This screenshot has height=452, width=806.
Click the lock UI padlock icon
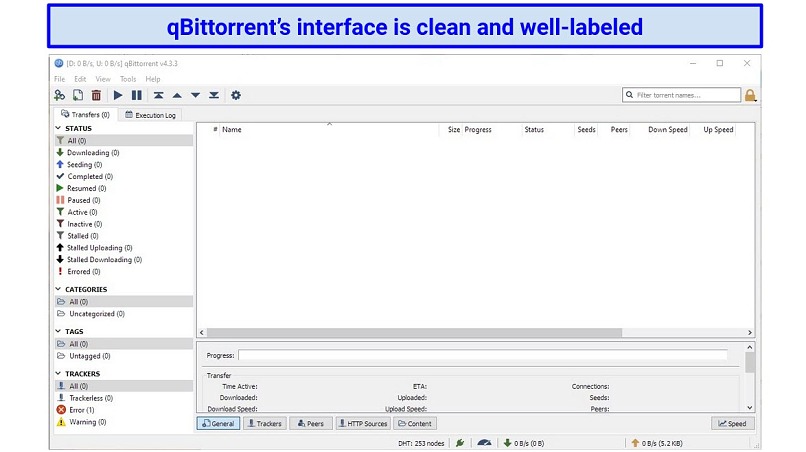(750, 95)
